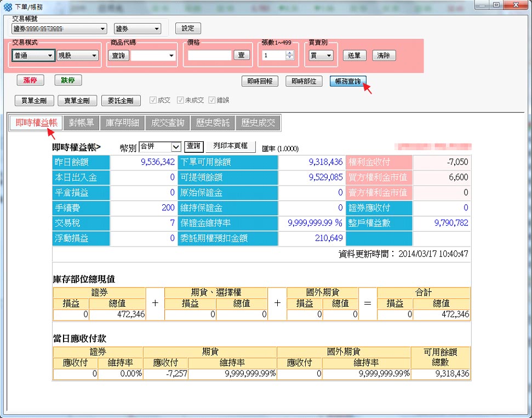Click the app logo icon in title bar
The height and width of the screenshot is (418, 532).
[x=8, y=6]
